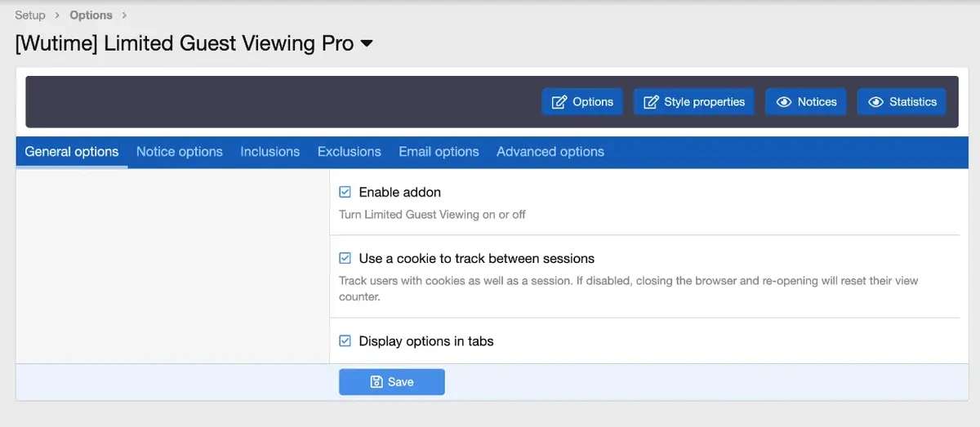
Task: Click the floppy disk icon on Save
Action: coord(376,382)
